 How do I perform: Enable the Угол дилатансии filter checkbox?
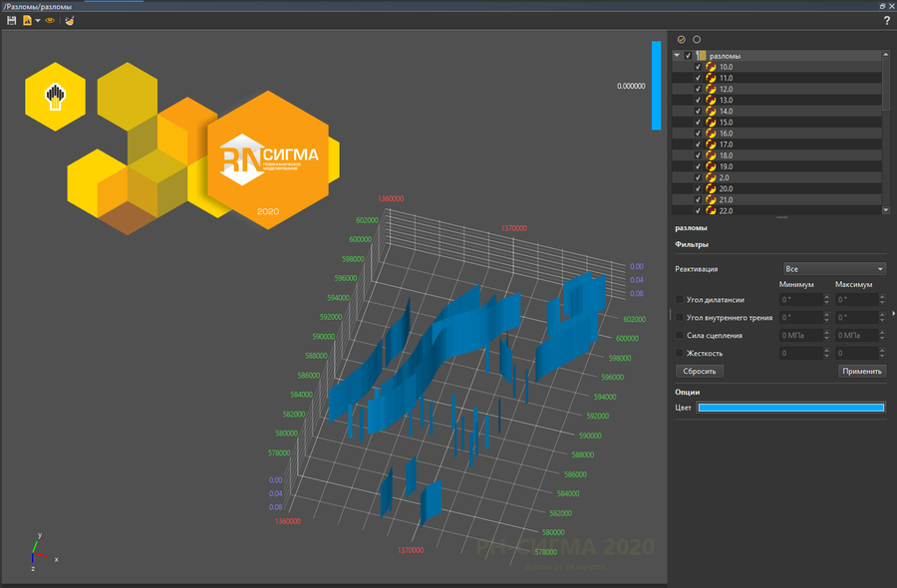point(680,299)
